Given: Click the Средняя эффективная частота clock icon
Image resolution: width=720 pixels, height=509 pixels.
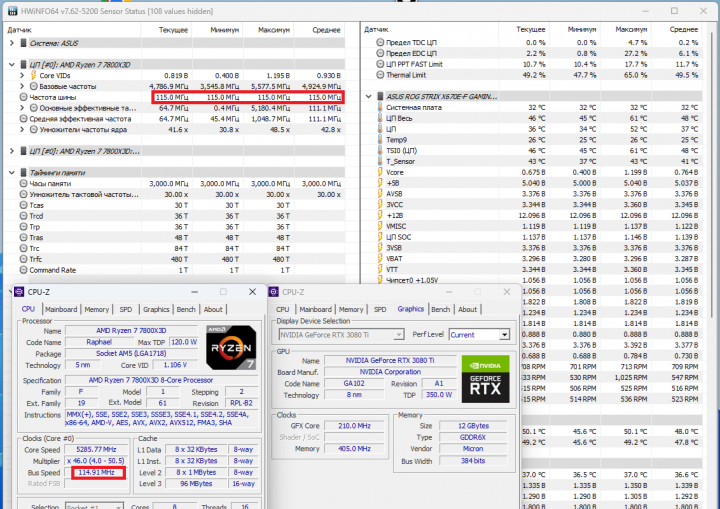Looking at the screenshot, I should click(23, 119).
